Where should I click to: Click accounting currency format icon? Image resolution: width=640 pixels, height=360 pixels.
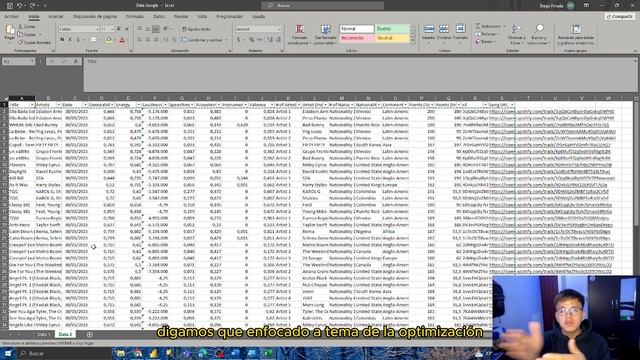(x=239, y=40)
